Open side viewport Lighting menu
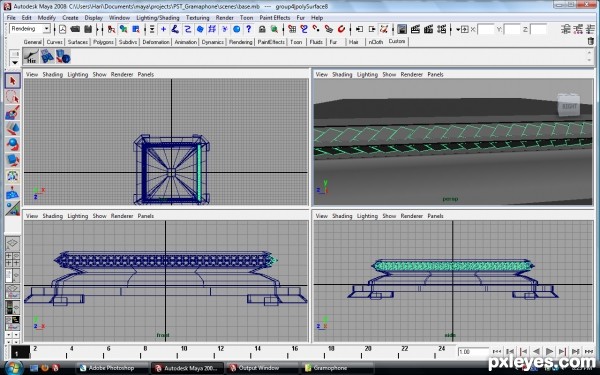This screenshot has width=600, height=375. [367, 216]
